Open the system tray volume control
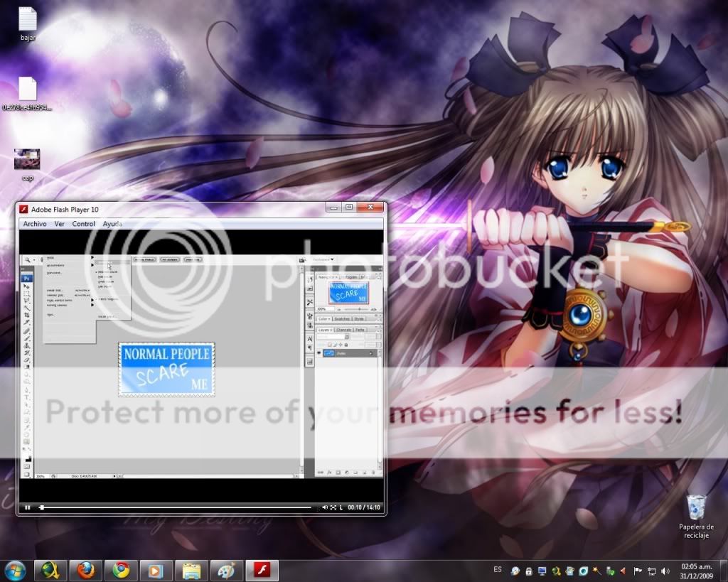The height and width of the screenshot is (582, 728). pos(665,571)
